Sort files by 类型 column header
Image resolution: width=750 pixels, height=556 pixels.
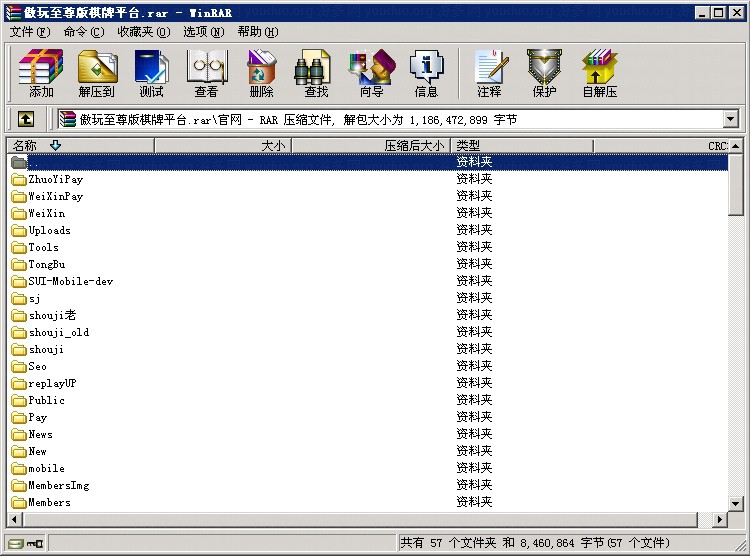pos(520,146)
